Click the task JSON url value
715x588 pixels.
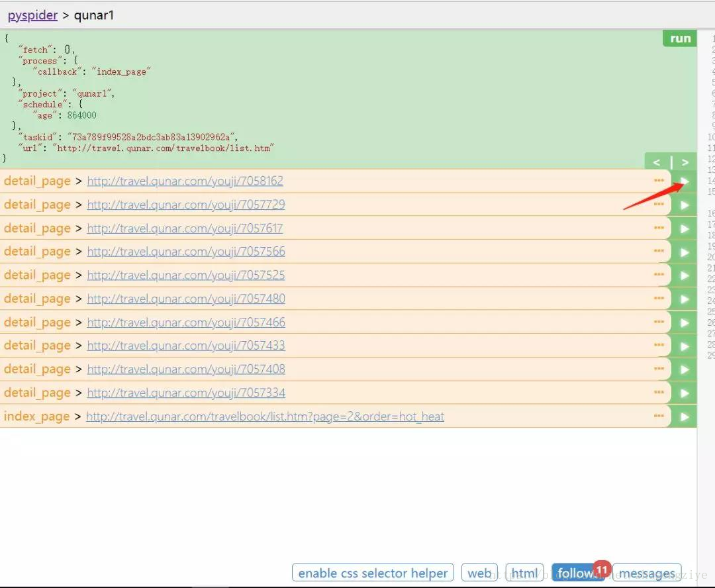point(164,148)
